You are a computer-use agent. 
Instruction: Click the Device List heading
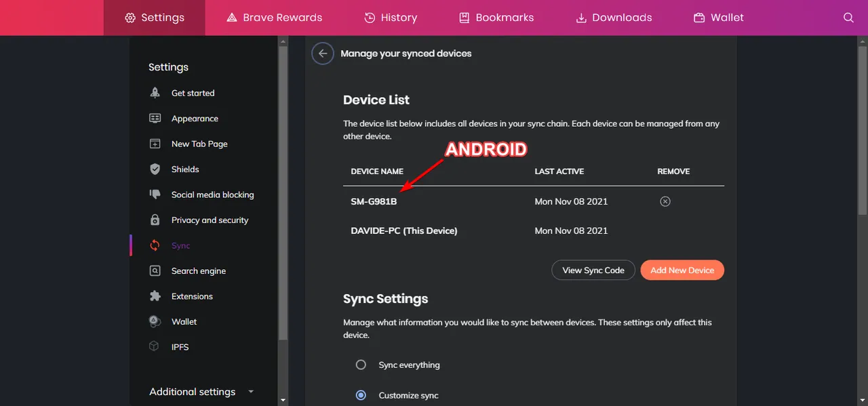376,100
